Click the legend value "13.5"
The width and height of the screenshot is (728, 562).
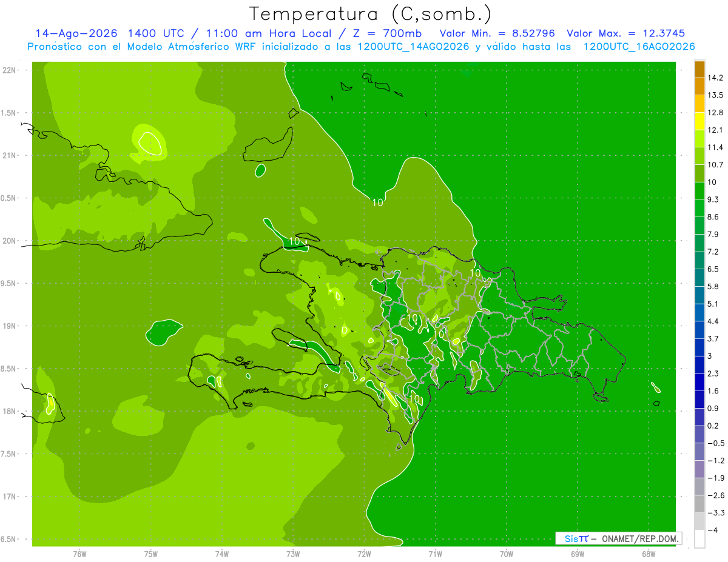click(715, 95)
